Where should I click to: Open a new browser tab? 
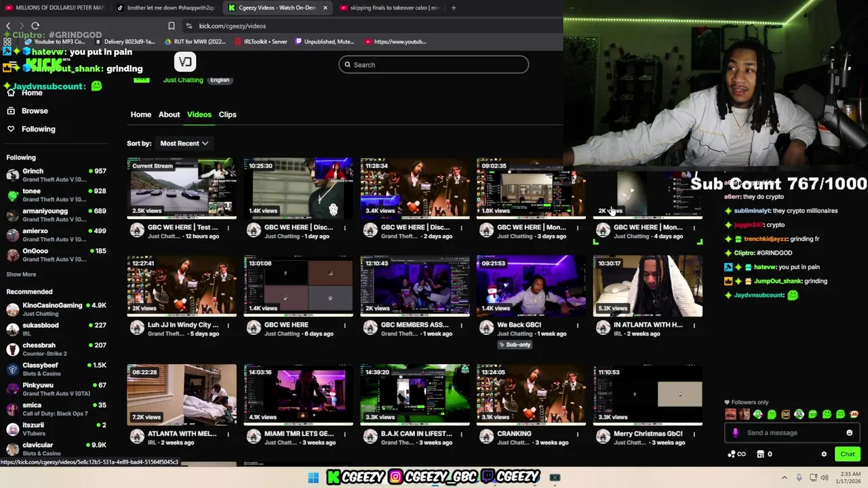click(454, 7)
